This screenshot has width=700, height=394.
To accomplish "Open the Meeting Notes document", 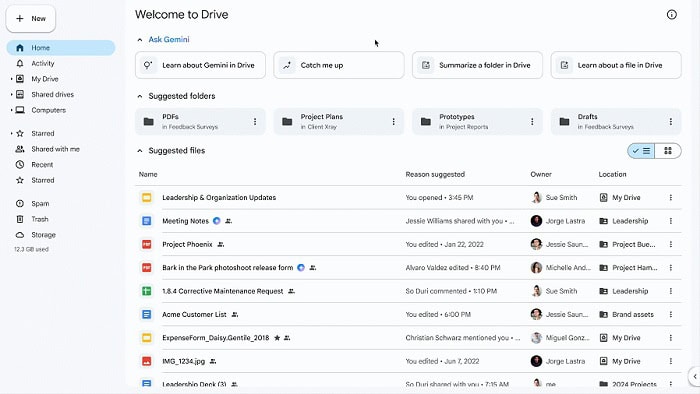I will [x=185, y=221].
